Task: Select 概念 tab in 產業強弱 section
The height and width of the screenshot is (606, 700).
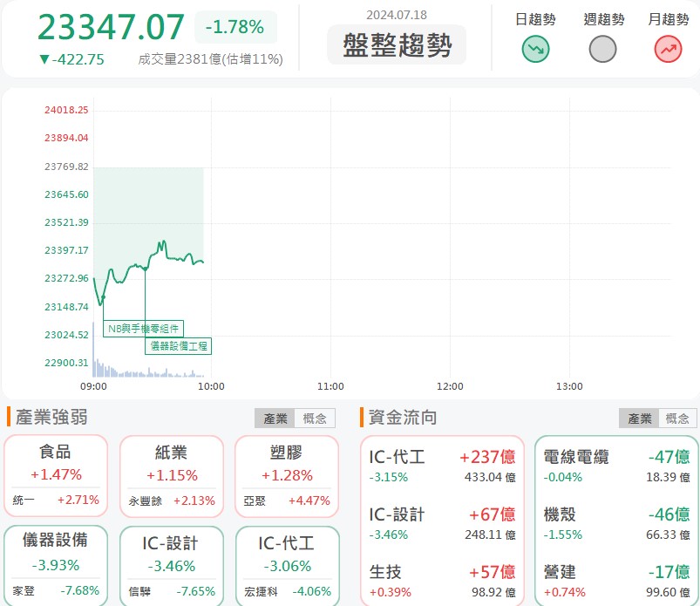Action: 315,419
